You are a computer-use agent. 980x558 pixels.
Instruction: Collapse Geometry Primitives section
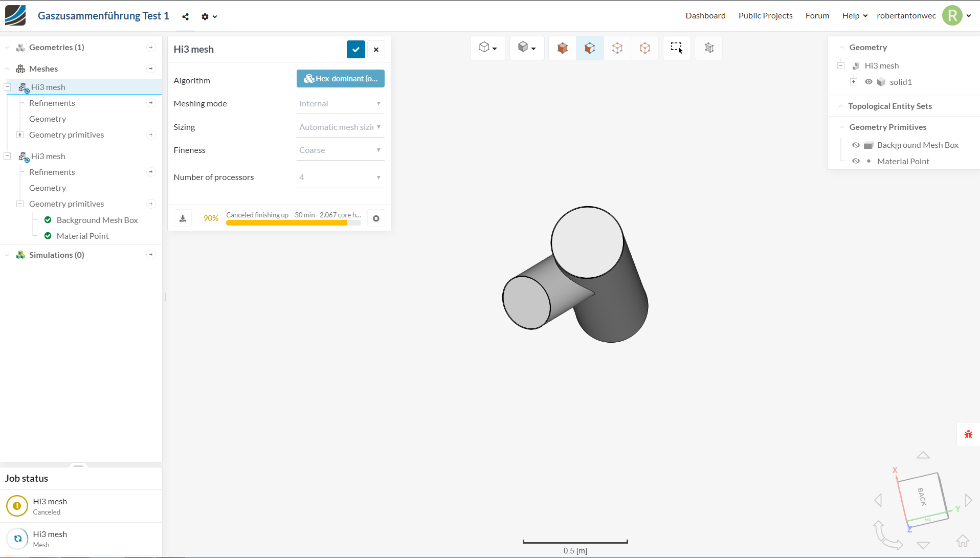pos(841,127)
